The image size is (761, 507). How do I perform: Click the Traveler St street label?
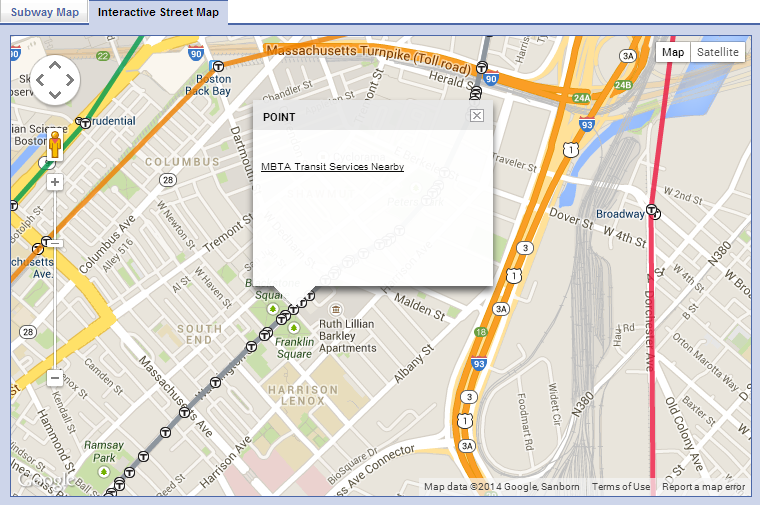515,163
